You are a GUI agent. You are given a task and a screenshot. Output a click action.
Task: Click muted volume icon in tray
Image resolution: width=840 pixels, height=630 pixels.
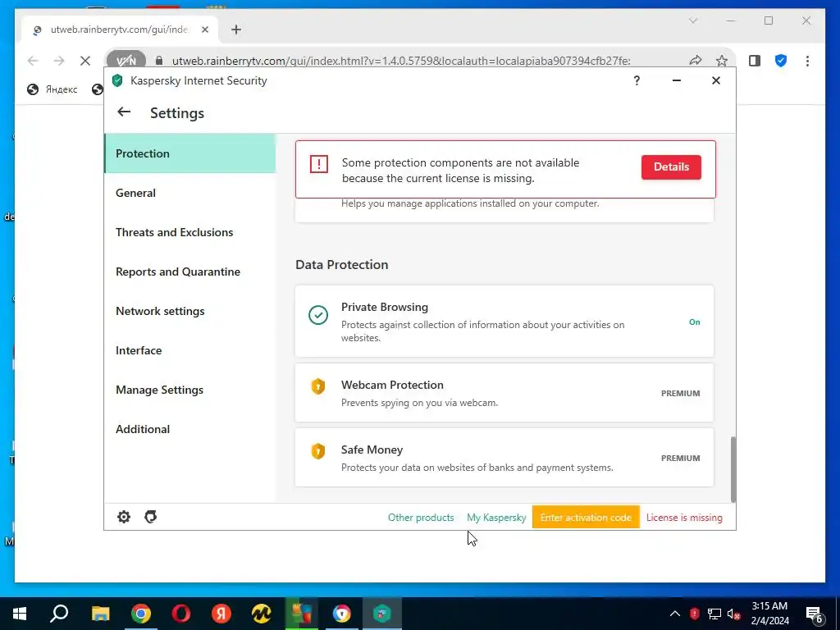734,614
